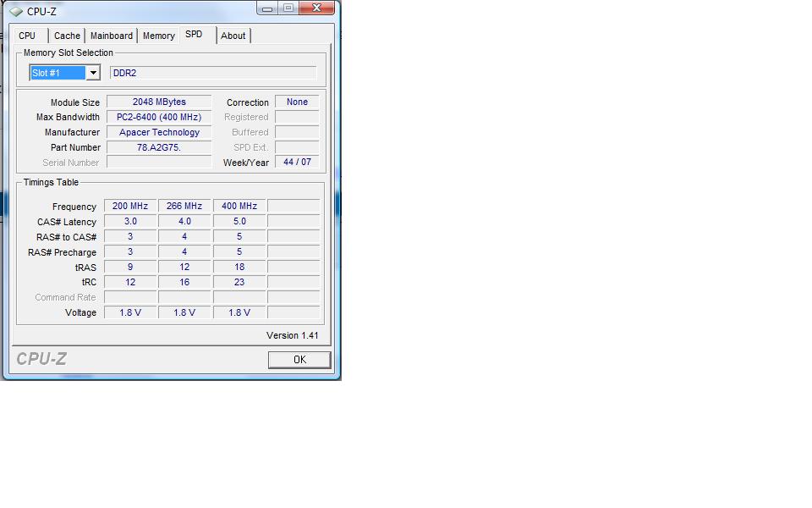The image size is (812, 508).
Task: Click the Timings Table group heading
Action: (51, 183)
